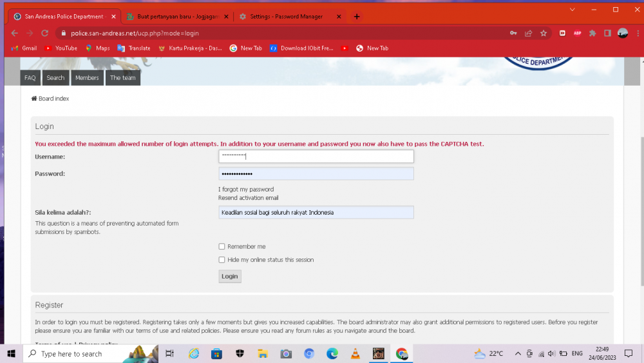Check Hide my online status this session
This screenshot has height=363, width=644.
[222, 260]
